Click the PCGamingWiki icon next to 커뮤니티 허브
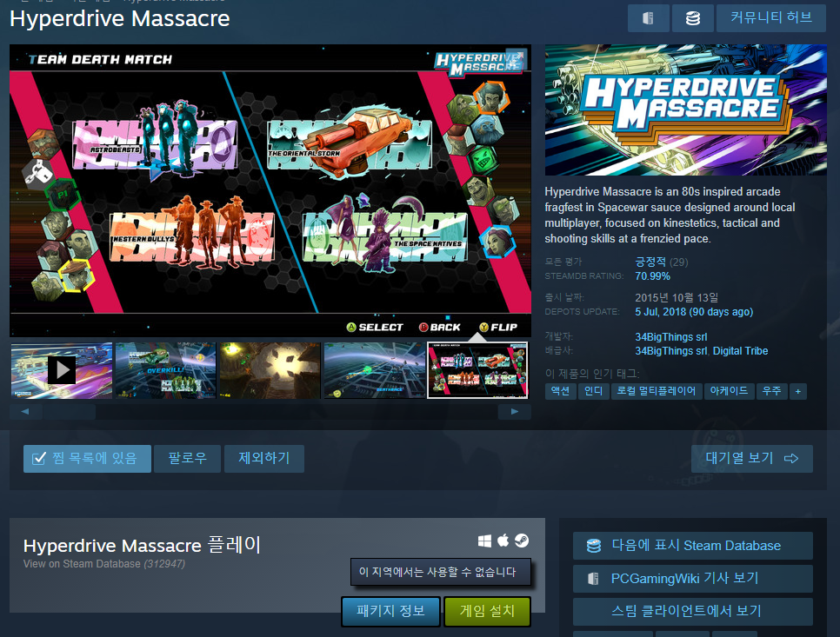 [648, 18]
